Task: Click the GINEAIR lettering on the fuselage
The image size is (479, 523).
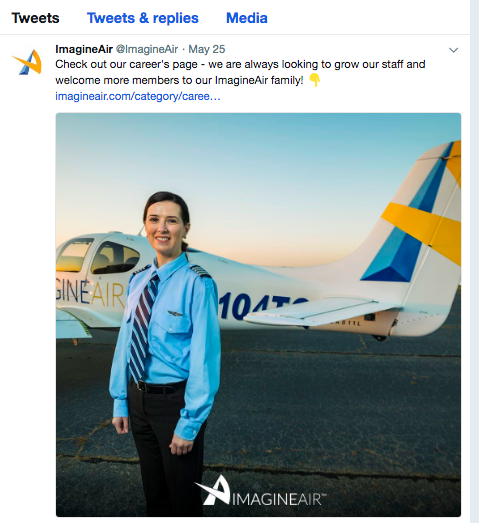Action: [90, 294]
